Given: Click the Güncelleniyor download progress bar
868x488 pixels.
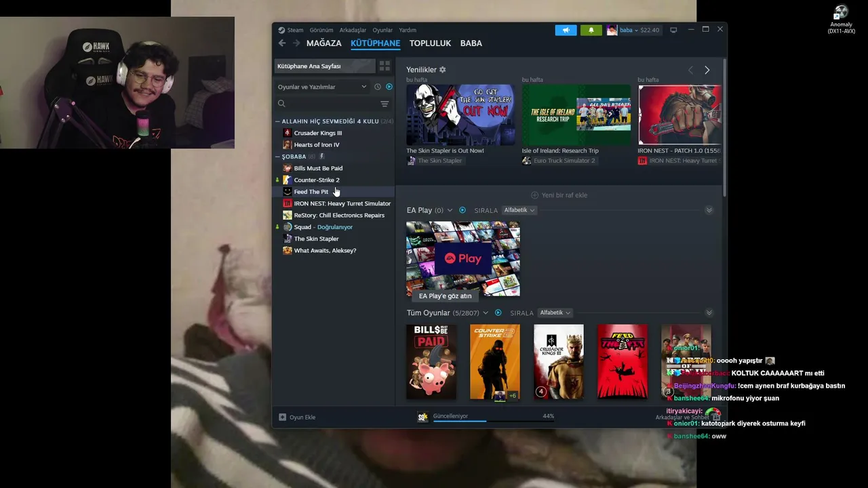Looking at the screenshot, I should click(x=494, y=421).
